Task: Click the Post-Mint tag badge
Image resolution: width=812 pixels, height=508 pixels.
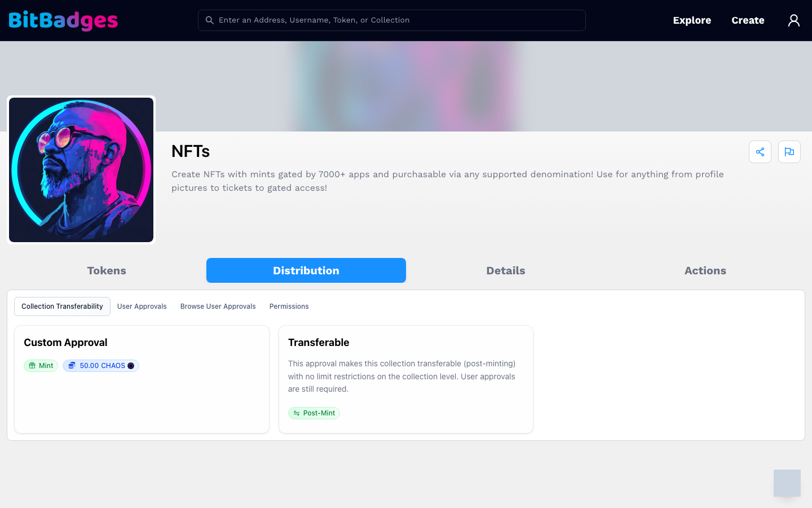Action: coord(314,413)
